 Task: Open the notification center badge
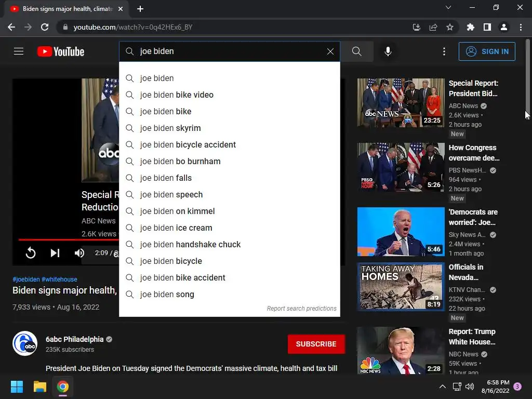517,387
